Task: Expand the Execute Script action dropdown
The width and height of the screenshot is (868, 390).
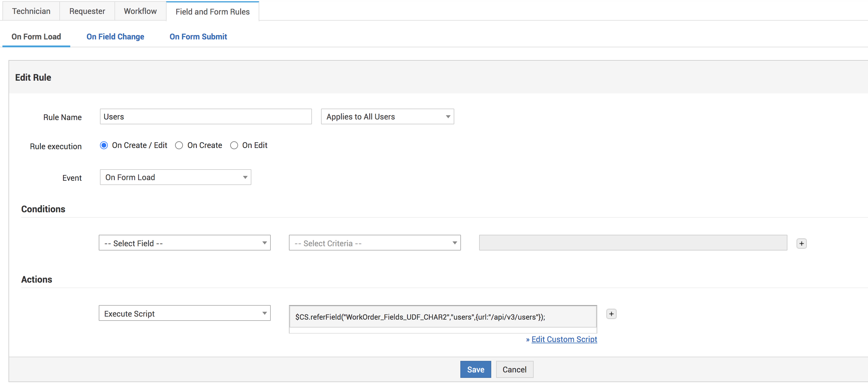Action: [x=184, y=313]
